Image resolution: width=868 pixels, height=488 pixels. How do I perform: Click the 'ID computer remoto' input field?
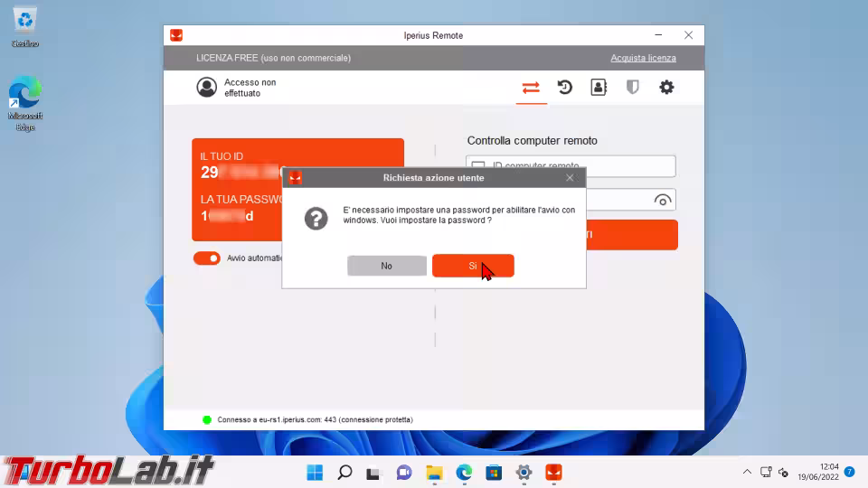coord(579,166)
